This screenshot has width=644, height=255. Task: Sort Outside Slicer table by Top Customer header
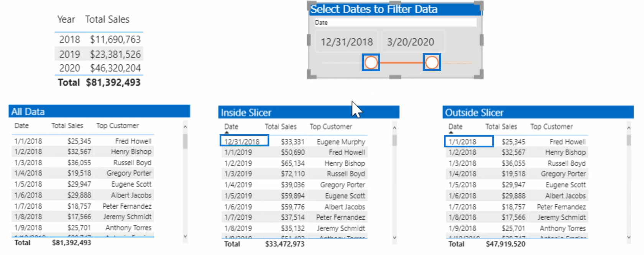coord(551,127)
